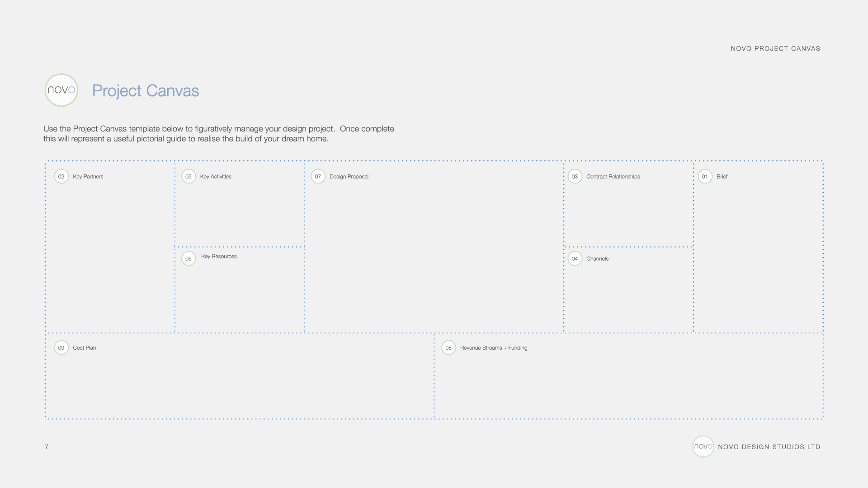
Task: Click the Cost Plan label text
Action: [84, 348]
